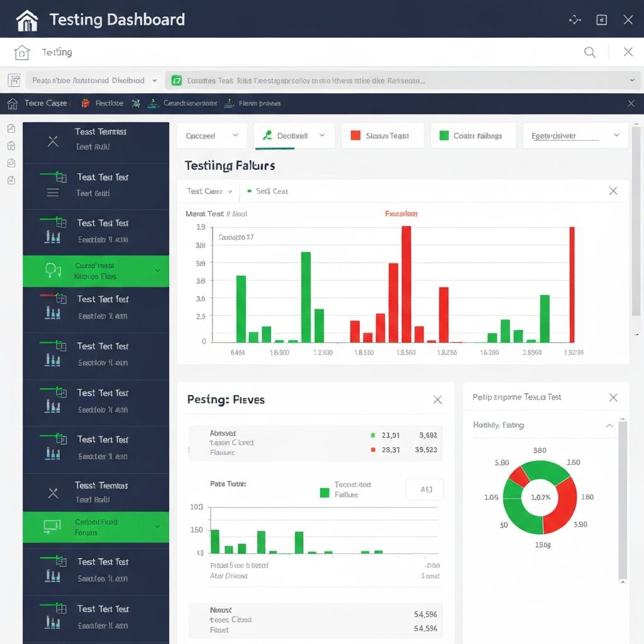Switch to the 'Deotixell' tab
Screen dimensions: 644x644
(x=294, y=135)
